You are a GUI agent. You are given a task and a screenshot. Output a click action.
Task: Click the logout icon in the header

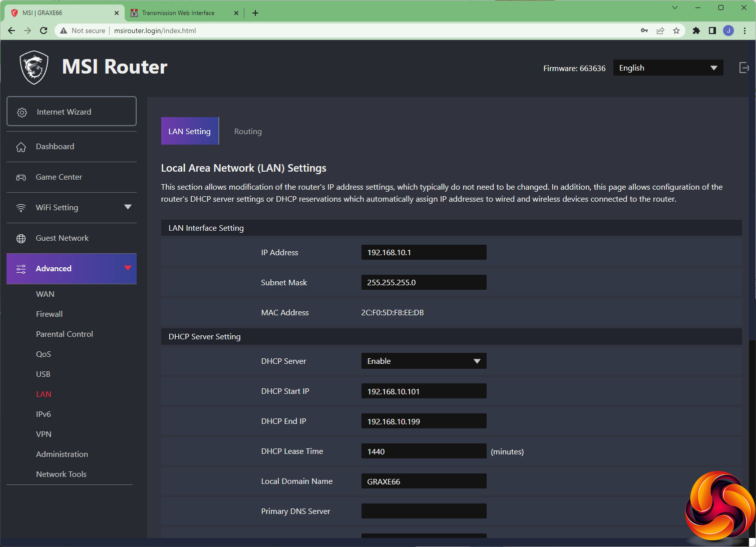click(x=744, y=68)
